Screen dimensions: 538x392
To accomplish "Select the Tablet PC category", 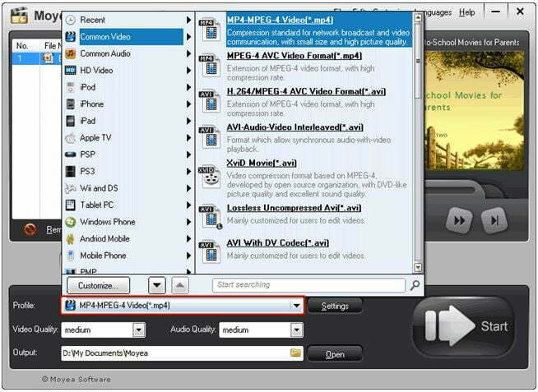I will point(128,205).
